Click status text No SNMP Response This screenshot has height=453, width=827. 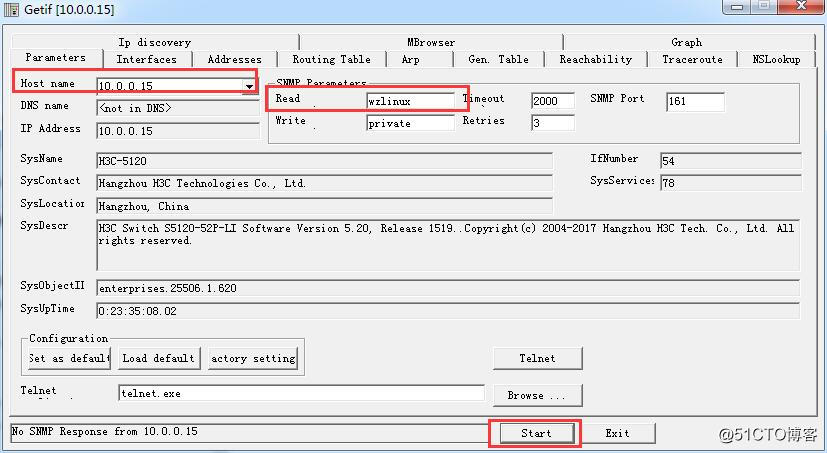tap(104, 431)
